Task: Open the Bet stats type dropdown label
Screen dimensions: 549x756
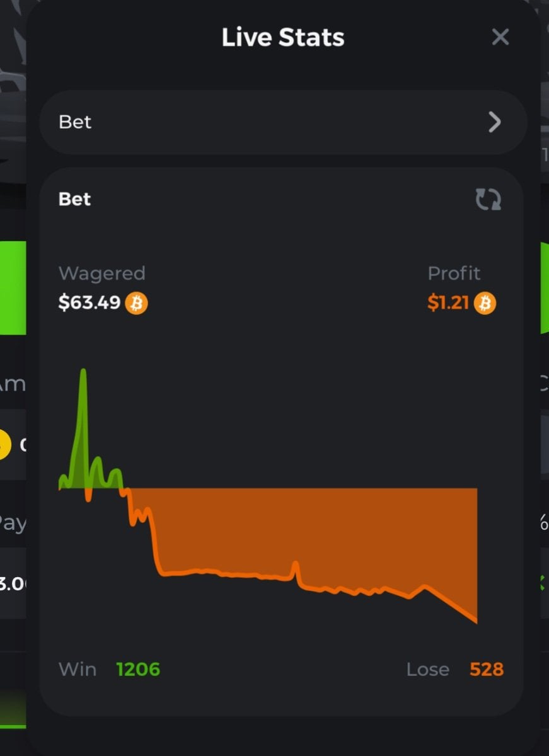Action: click(75, 122)
